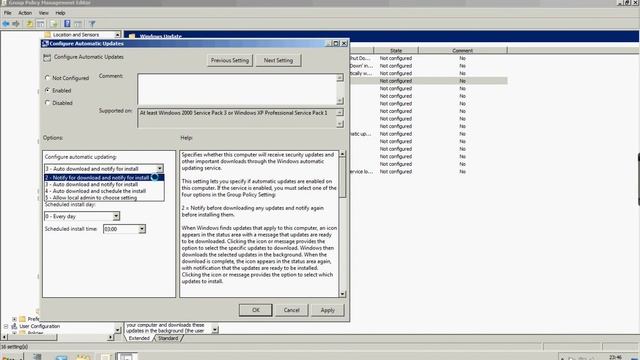Click the Configure Automatic Updates title icon
This screenshot has height=360, width=640.
pos(45,43)
